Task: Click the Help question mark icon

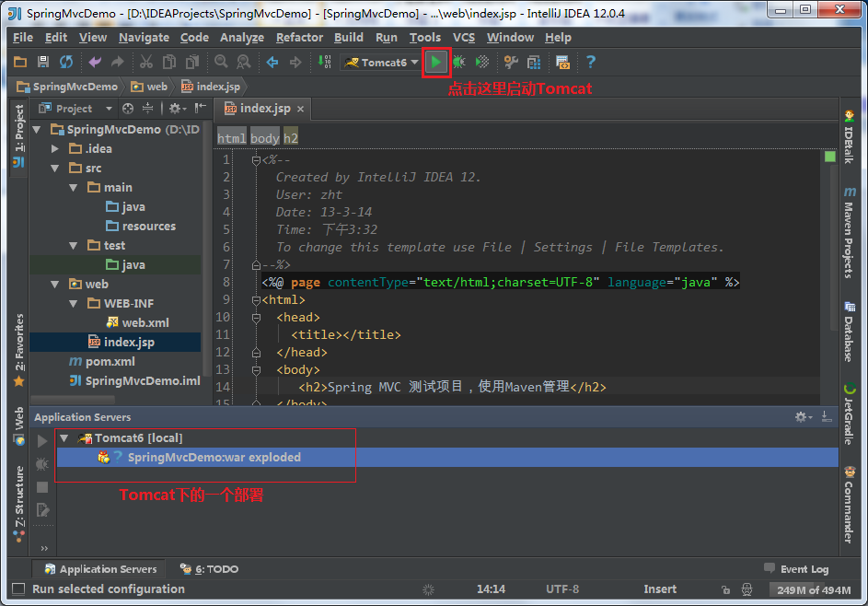Action: pyautogui.click(x=591, y=62)
